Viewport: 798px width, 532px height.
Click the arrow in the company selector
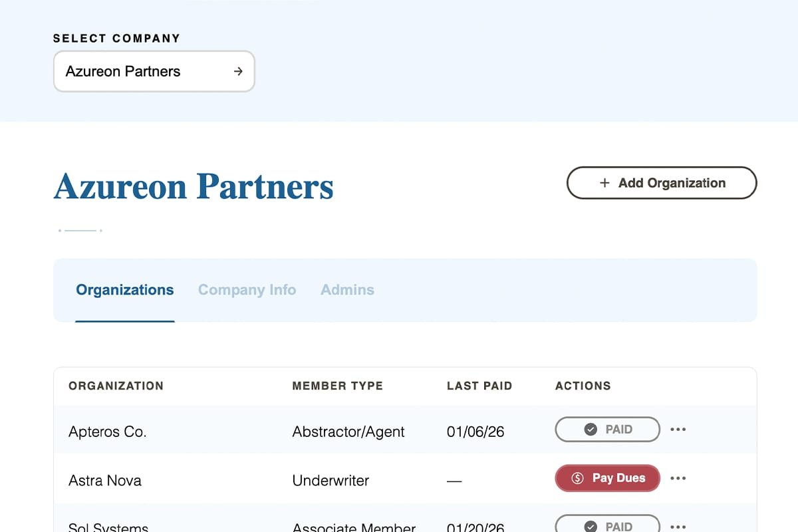(238, 71)
